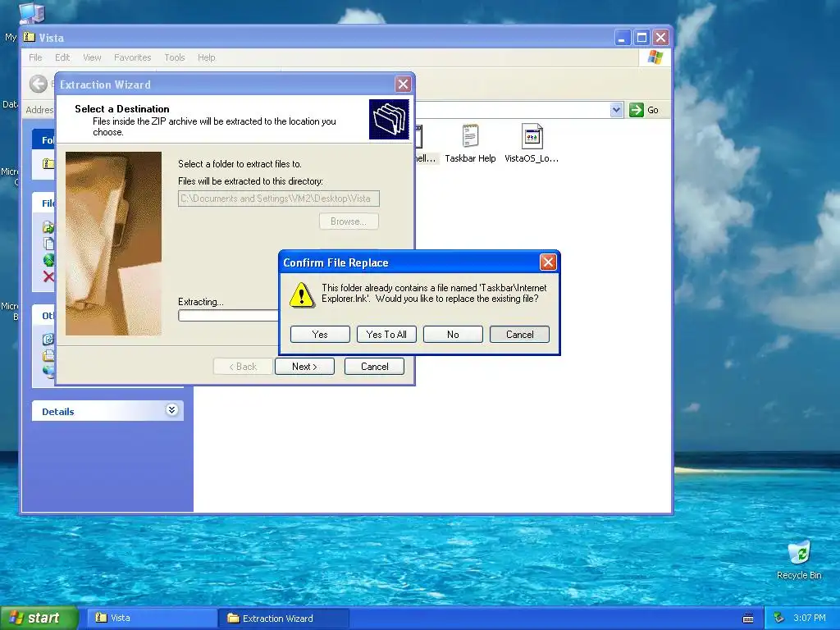Click the red X delete icon in task pane
Viewport: 840px width, 630px height.
click(48, 276)
